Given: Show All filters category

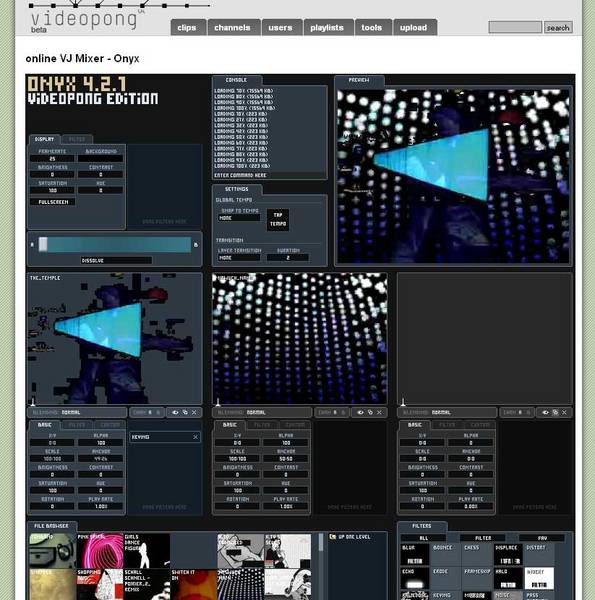Looking at the screenshot, I should point(424,538).
